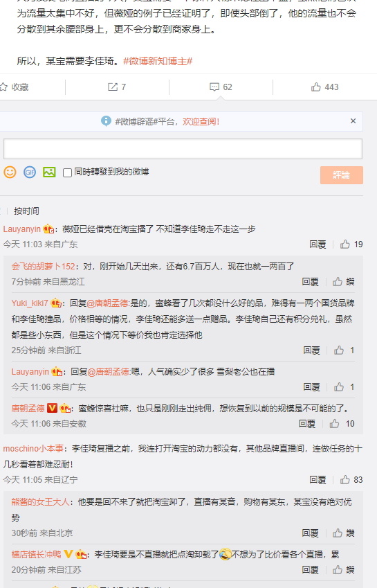Screen dimensions: 377x588
Task: Reply to Lauyanyin's 11:03 comment
Action: coord(318,244)
